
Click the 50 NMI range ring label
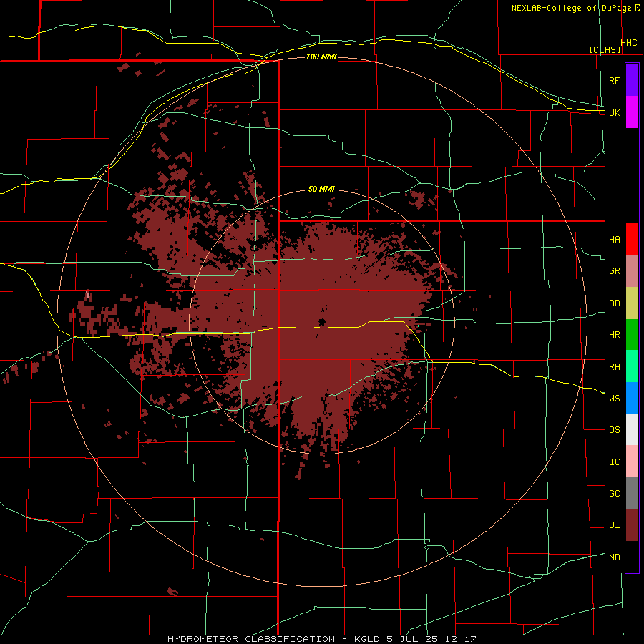(321, 190)
